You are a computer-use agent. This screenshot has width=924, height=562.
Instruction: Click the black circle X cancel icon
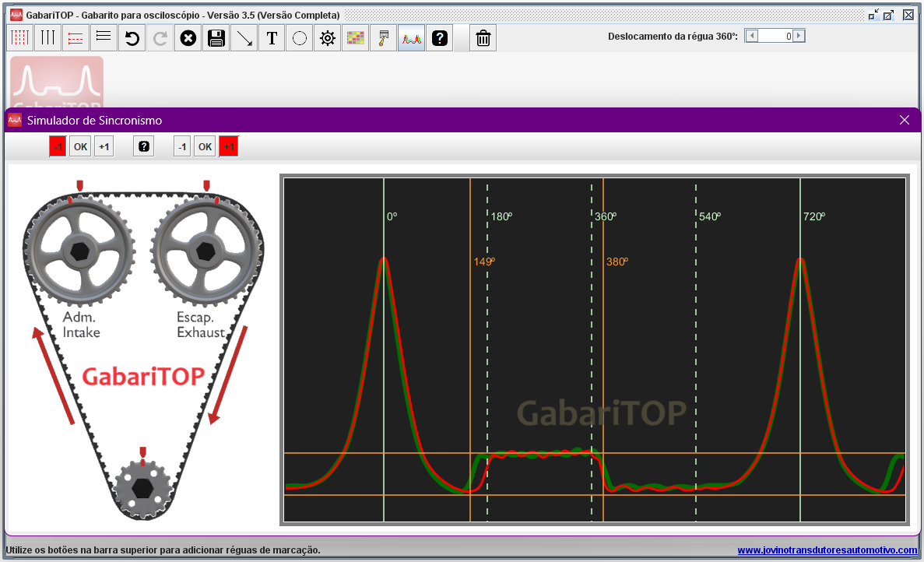(188, 38)
